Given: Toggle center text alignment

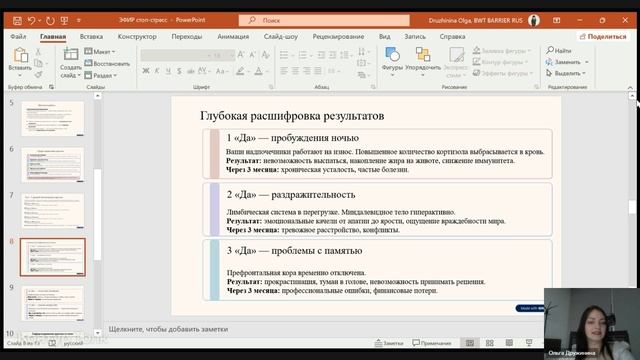Looking at the screenshot, I should [296, 71].
